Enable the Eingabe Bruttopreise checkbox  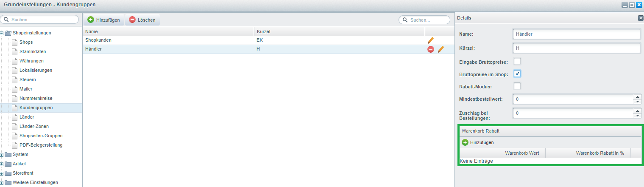tap(517, 62)
